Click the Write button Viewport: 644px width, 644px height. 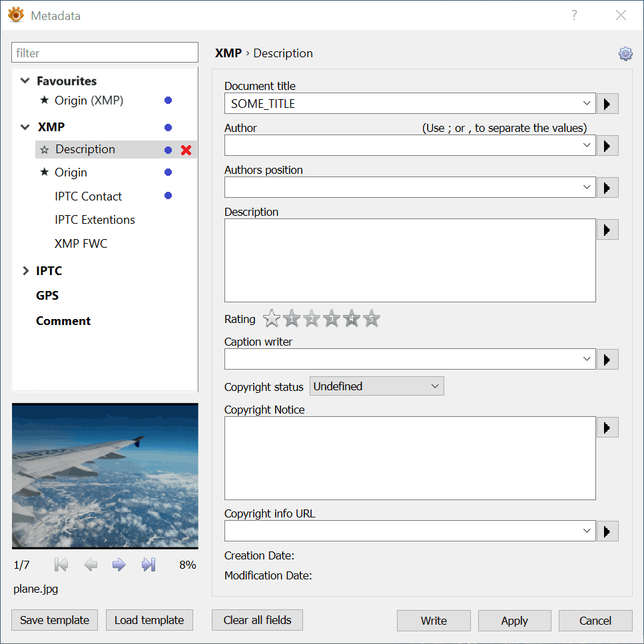[434, 621]
